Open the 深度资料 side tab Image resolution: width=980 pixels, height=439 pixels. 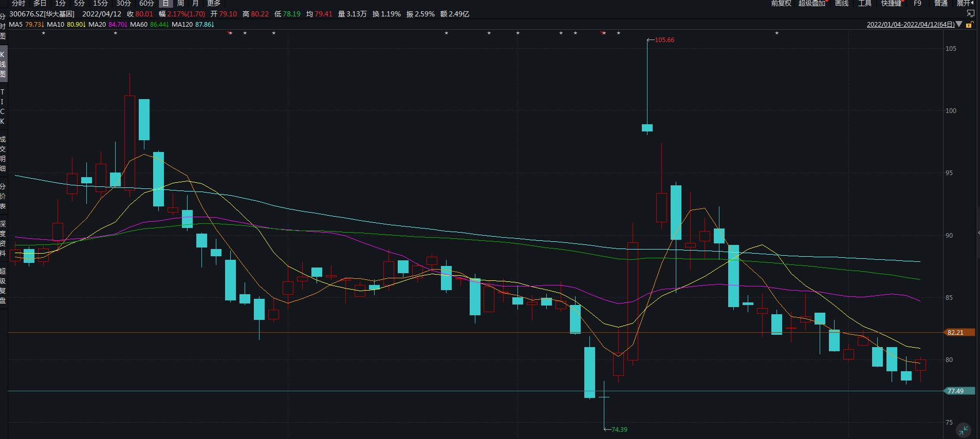click(x=3, y=238)
